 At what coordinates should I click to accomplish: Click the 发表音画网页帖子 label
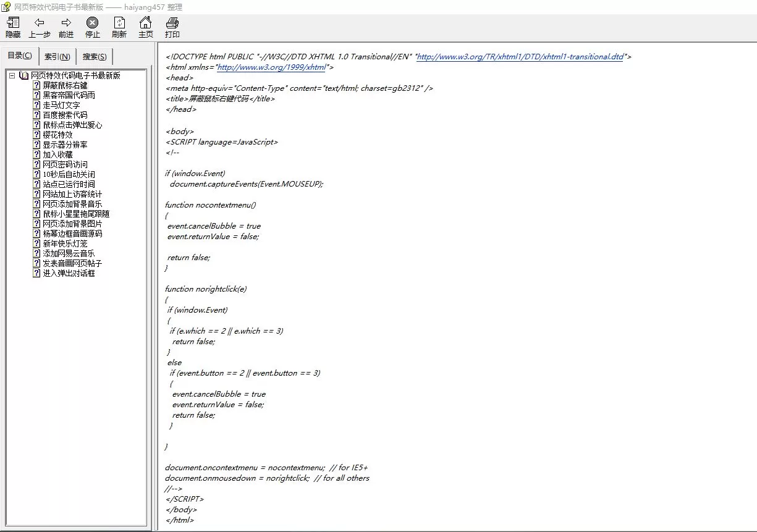click(x=72, y=263)
